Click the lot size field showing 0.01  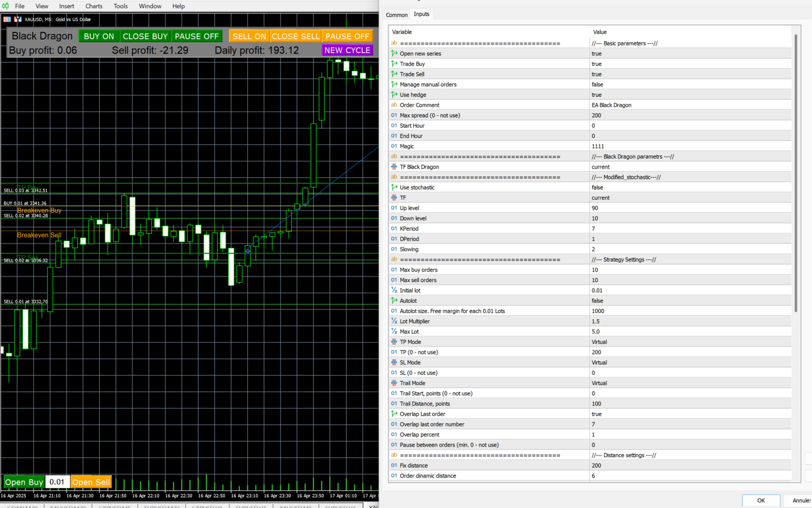(x=57, y=482)
